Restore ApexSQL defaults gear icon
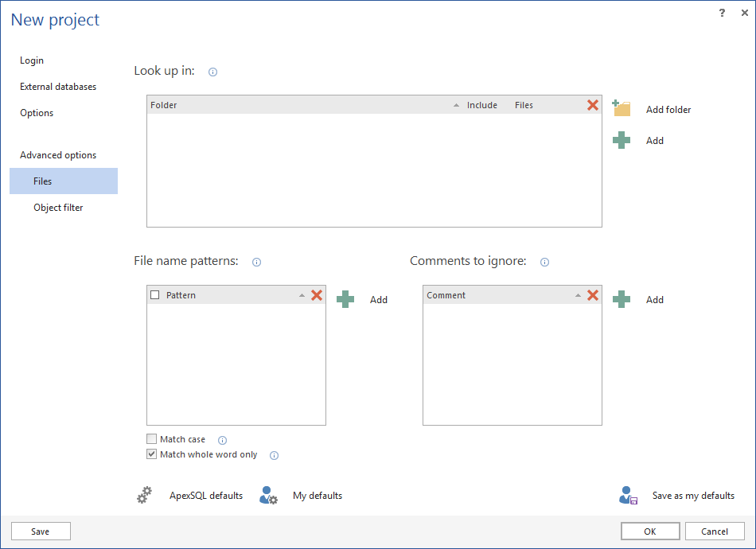756x549 pixels. coord(144,496)
